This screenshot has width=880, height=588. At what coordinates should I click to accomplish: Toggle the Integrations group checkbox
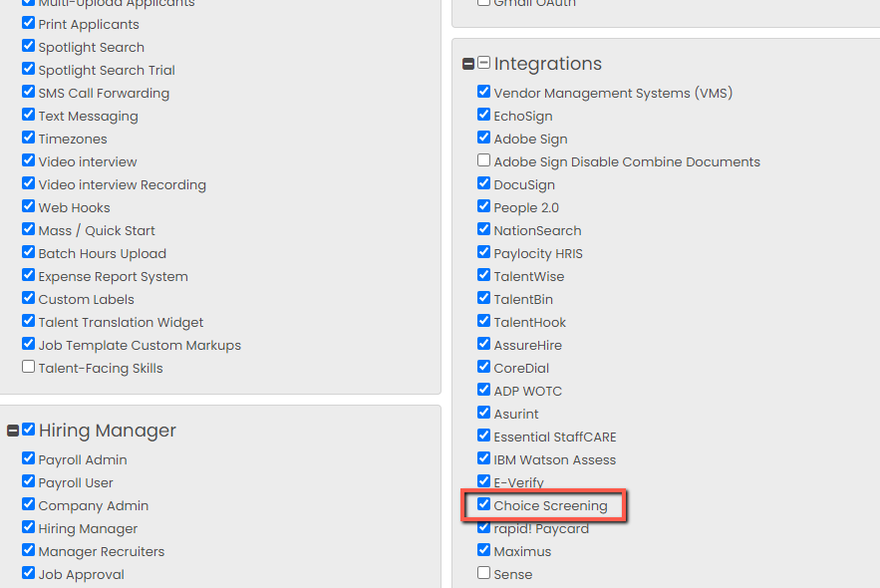[483, 63]
